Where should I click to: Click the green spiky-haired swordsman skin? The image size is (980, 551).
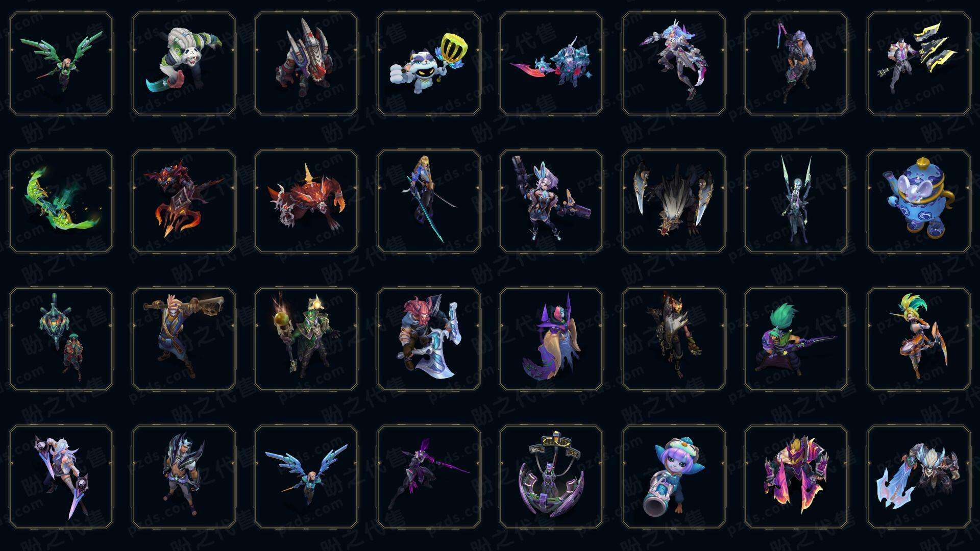pos(796,339)
